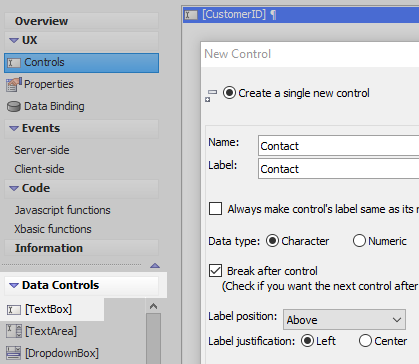
Task: Click icon beside Create a single new control
Action: (x=211, y=95)
